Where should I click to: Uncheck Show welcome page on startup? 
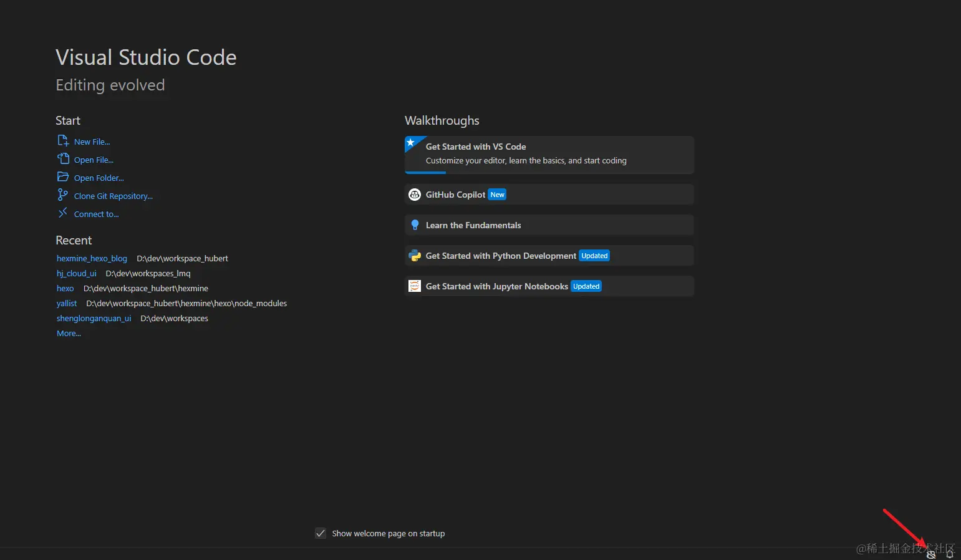pyautogui.click(x=321, y=533)
